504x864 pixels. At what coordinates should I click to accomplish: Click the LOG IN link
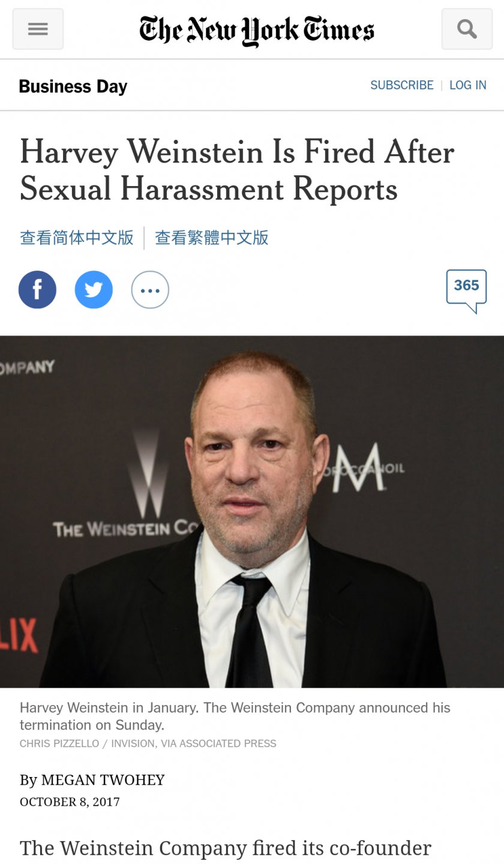pos(468,85)
